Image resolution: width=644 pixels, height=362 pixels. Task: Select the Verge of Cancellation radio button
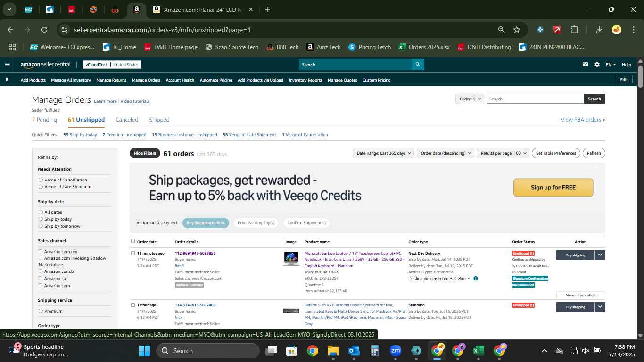tap(41, 180)
